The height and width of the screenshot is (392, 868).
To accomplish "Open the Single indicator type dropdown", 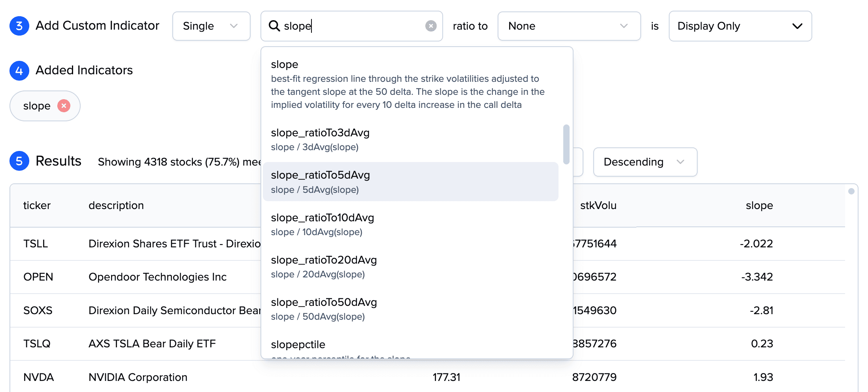I will pos(211,26).
